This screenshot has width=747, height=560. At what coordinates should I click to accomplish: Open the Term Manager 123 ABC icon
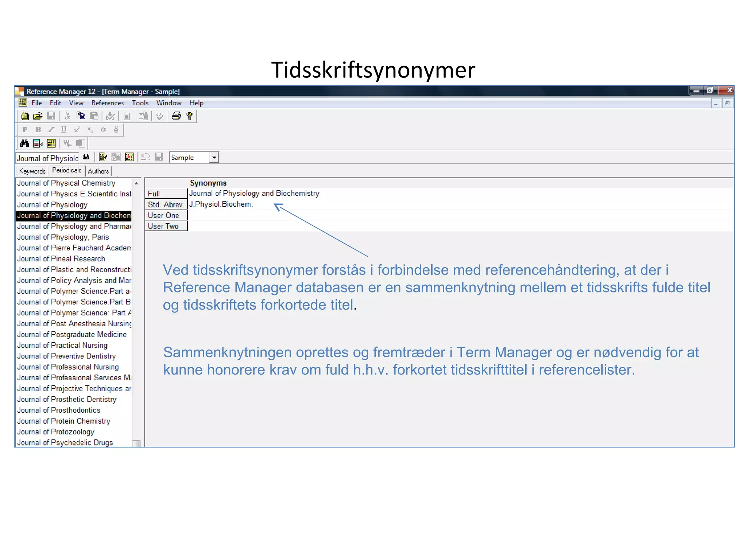pos(51,143)
